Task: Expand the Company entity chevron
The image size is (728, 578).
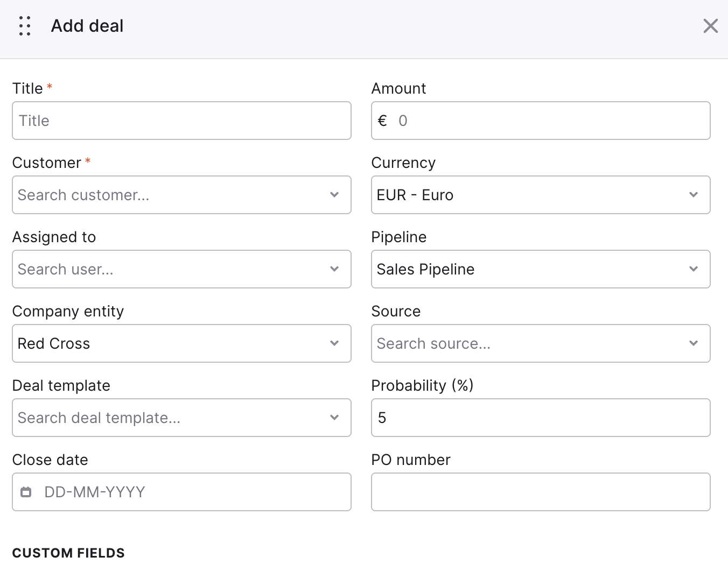Action: point(334,343)
